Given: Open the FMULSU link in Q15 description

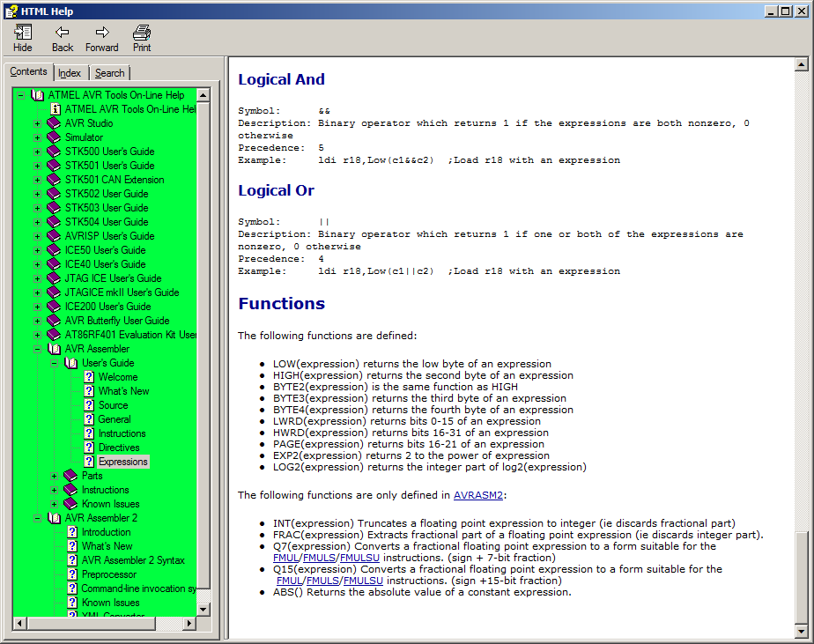Looking at the screenshot, I should (x=363, y=581).
